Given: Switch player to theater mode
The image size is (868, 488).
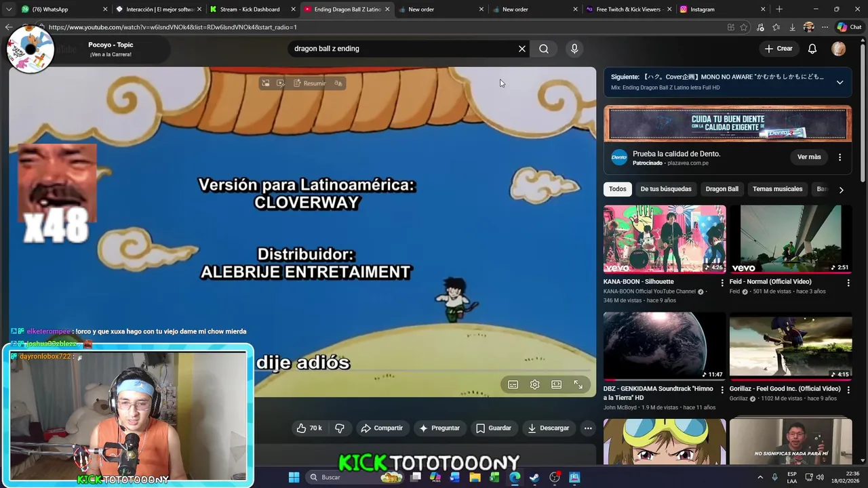Looking at the screenshot, I should coord(557,385).
